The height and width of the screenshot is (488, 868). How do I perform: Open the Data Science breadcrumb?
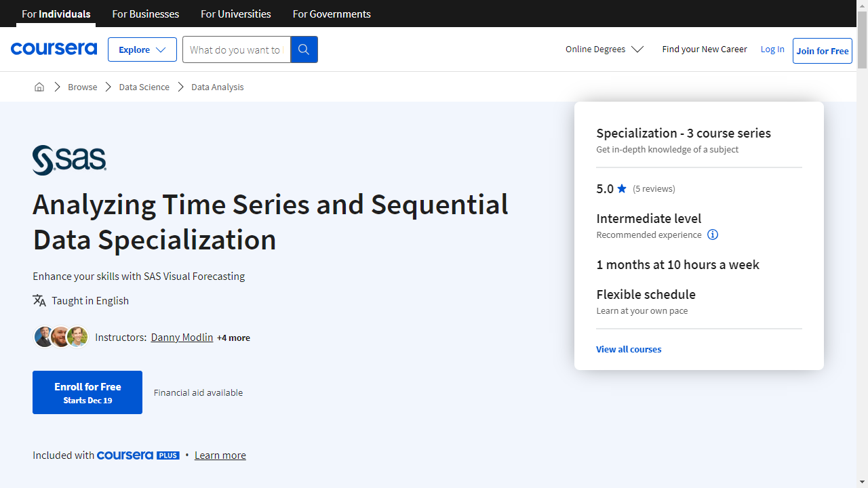pos(144,87)
